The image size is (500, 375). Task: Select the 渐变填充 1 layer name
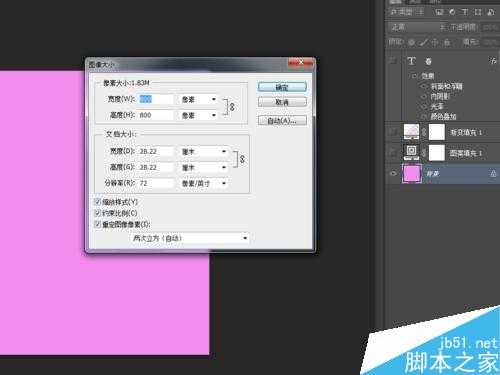coord(466,132)
